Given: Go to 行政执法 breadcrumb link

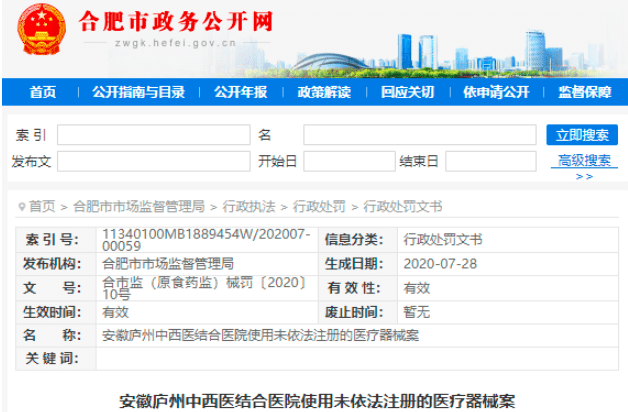Looking at the screenshot, I should (248, 207).
